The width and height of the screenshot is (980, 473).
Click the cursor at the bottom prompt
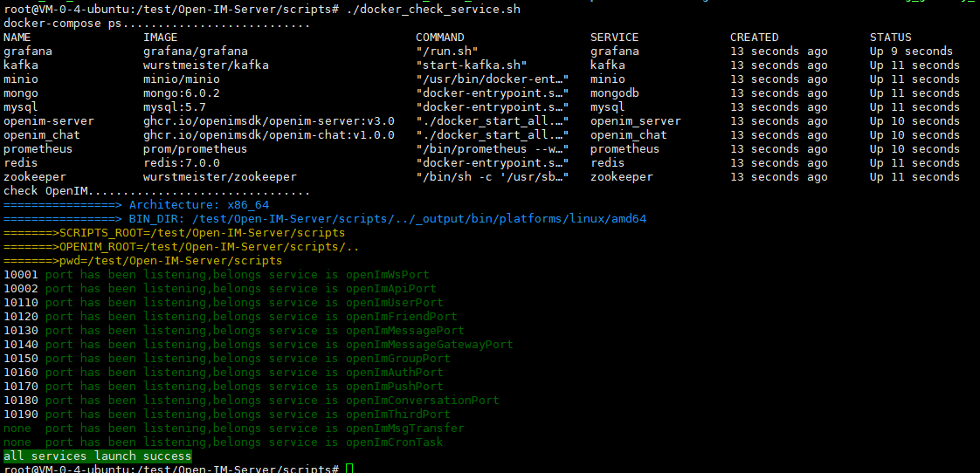(349, 470)
